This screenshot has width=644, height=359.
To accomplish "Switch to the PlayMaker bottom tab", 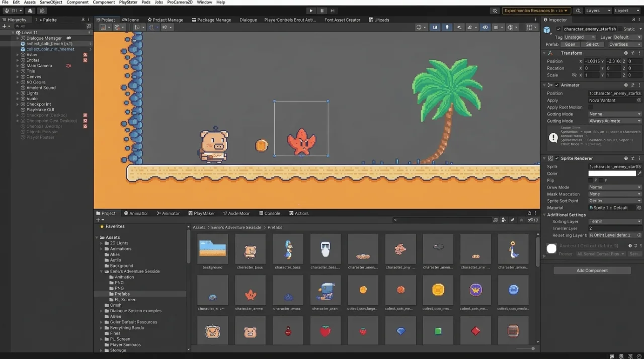I will click(x=201, y=213).
